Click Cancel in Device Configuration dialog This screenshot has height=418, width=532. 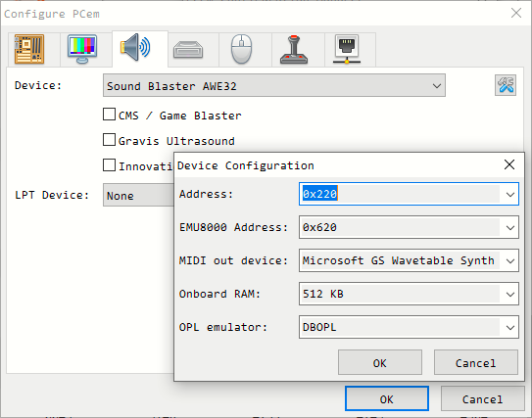click(476, 362)
